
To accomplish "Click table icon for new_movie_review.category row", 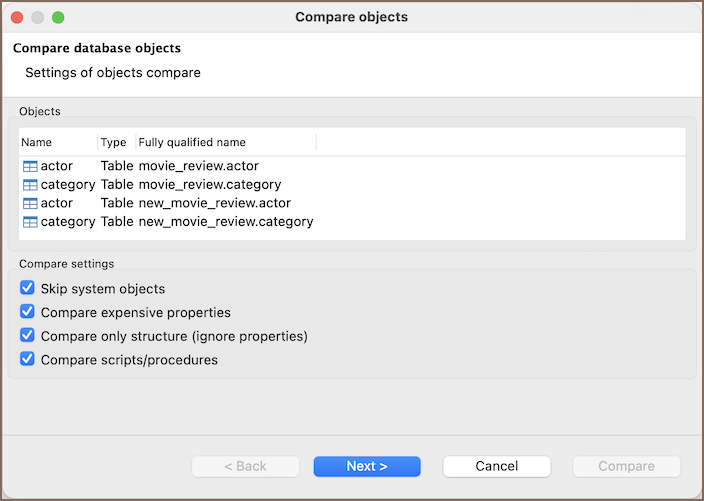I will 29,222.
